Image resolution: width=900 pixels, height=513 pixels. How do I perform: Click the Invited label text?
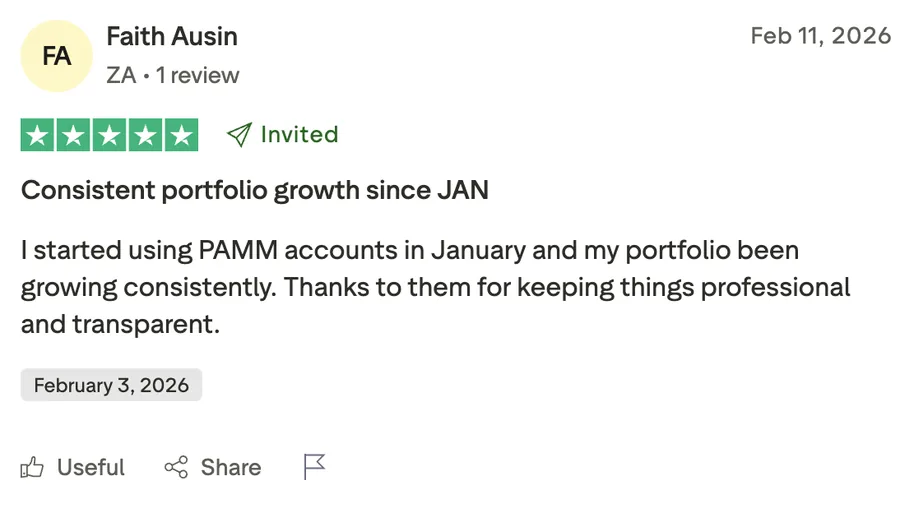pos(299,135)
